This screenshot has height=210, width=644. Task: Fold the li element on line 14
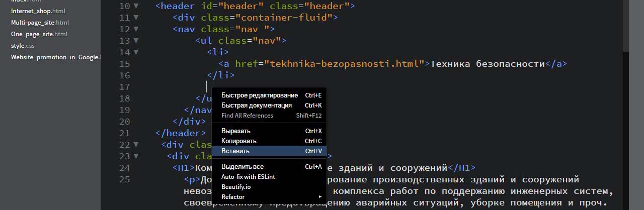(136, 53)
